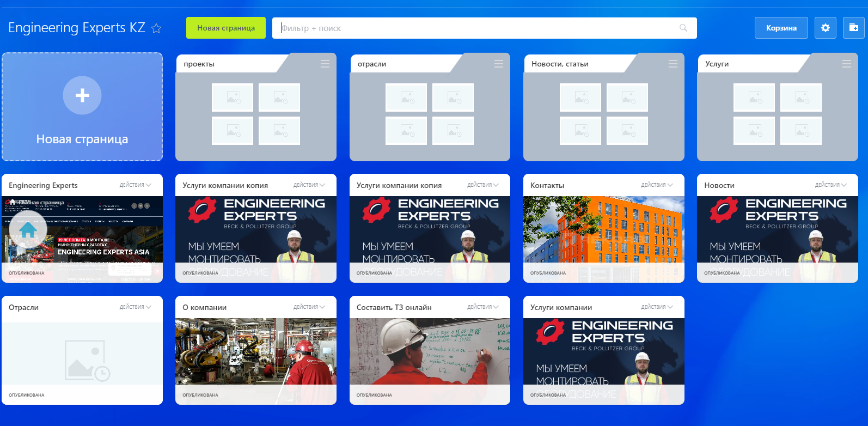Open hamburger menu on Услуги folder
The height and width of the screenshot is (426, 868).
(847, 64)
